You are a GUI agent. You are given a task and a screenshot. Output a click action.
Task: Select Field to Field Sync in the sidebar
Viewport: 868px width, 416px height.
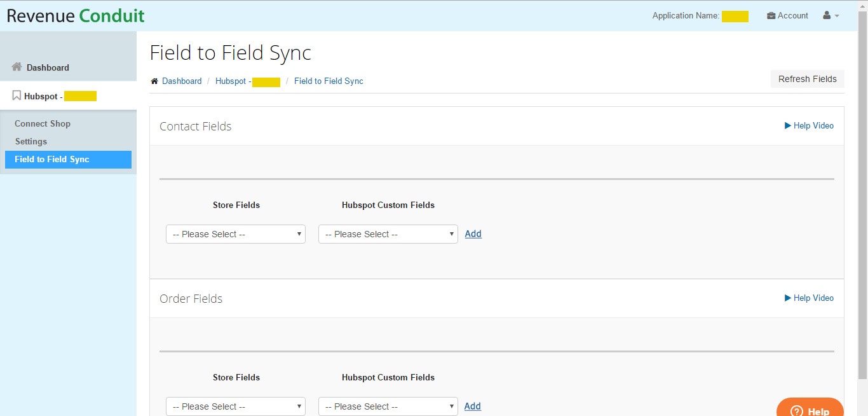pos(53,159)
